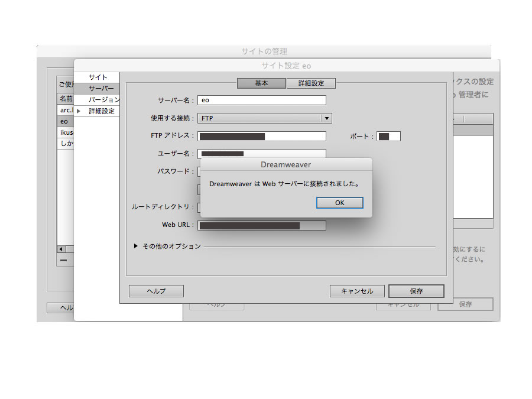Select ikus site in the site list
This screenshot has width=532, height=399.
click(66, 132)
